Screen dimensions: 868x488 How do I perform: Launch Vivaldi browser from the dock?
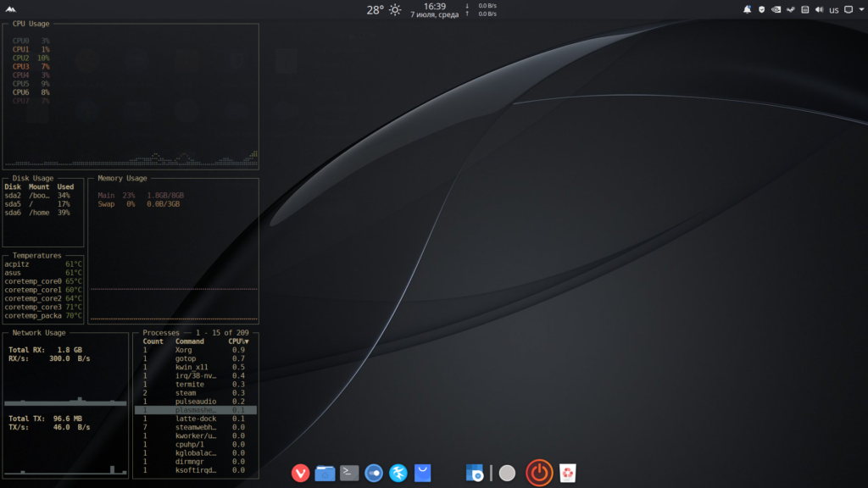click(300, 473)
